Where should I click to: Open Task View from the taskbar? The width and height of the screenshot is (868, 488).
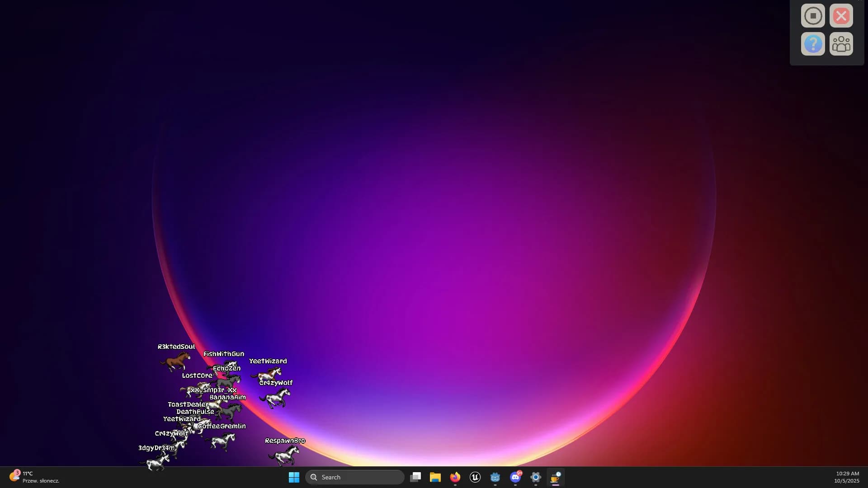415,477
